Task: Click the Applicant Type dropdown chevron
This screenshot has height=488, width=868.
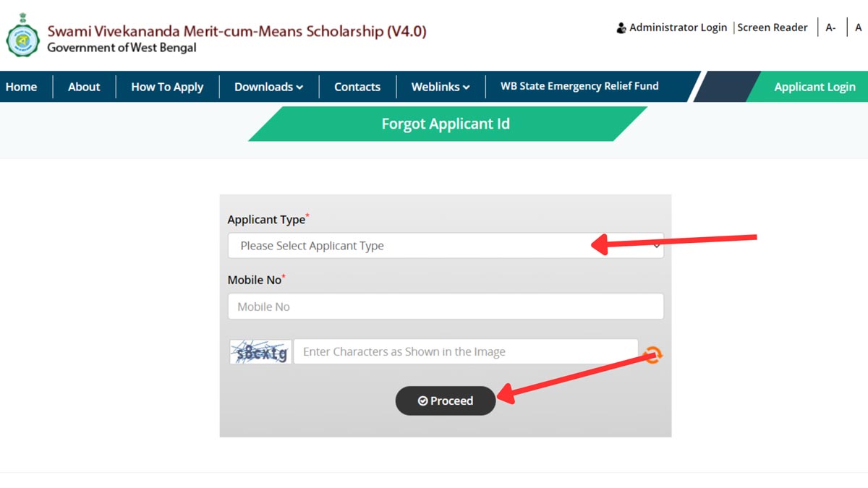Action: [x=656, y=246]
